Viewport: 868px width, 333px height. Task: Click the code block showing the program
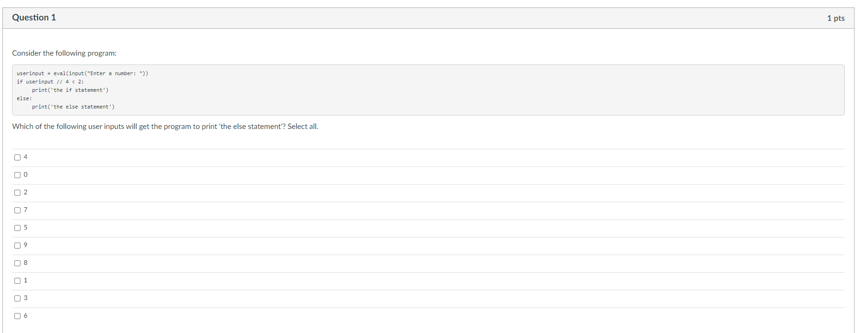pos(427,90)
